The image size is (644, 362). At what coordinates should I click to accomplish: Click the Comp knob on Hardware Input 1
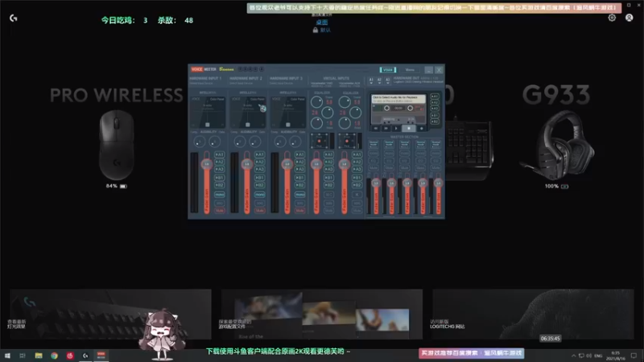point(199,142)
